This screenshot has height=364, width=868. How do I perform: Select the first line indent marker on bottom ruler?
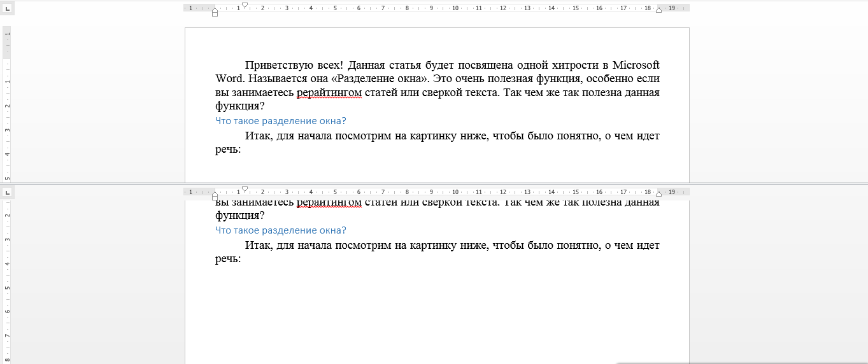245,188
